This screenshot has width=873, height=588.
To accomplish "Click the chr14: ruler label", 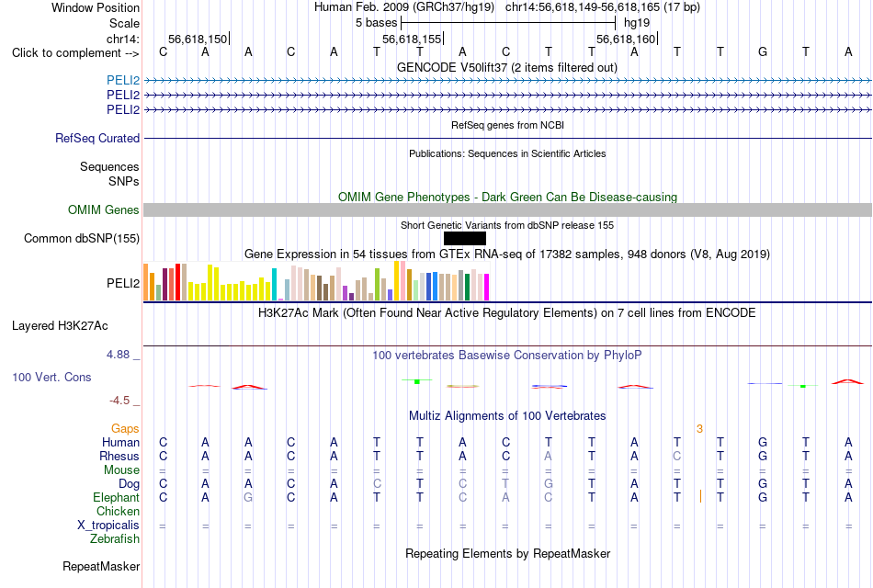I will (123, 39).
